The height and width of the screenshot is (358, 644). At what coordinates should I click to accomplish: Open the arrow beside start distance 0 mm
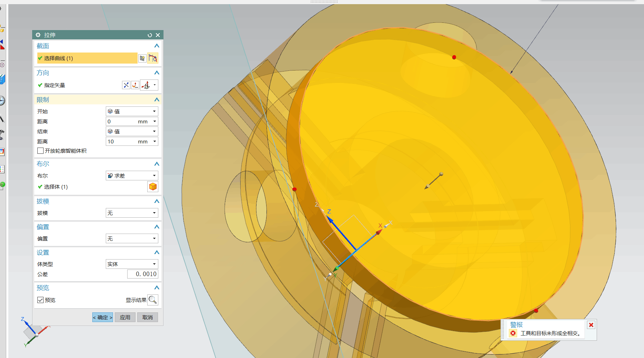click(x=155, y=121)
